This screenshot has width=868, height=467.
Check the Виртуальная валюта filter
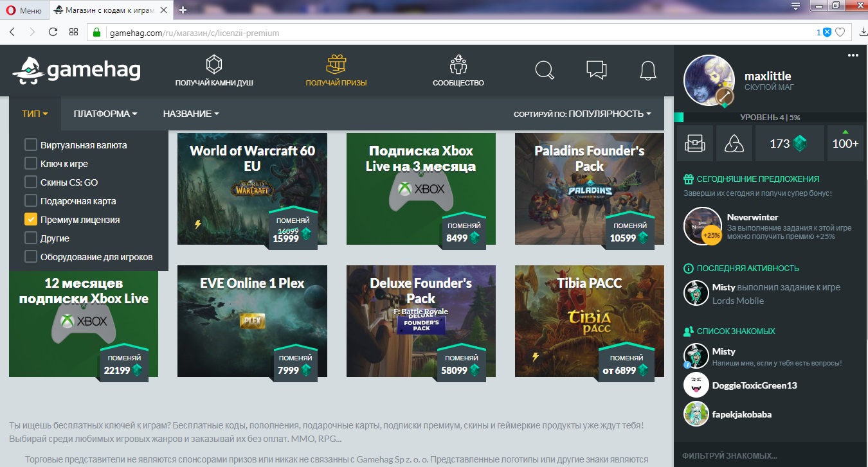coord(30,145)
